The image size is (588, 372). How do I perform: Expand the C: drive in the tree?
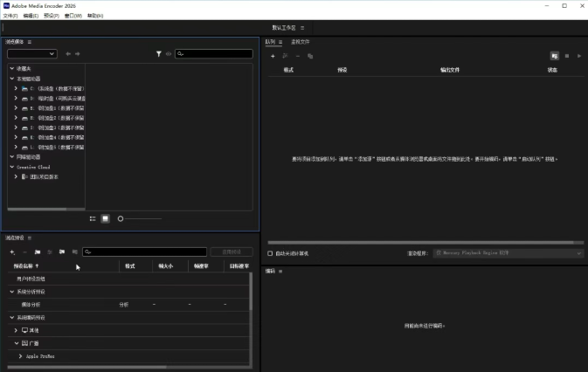click(x=16, y=88)
